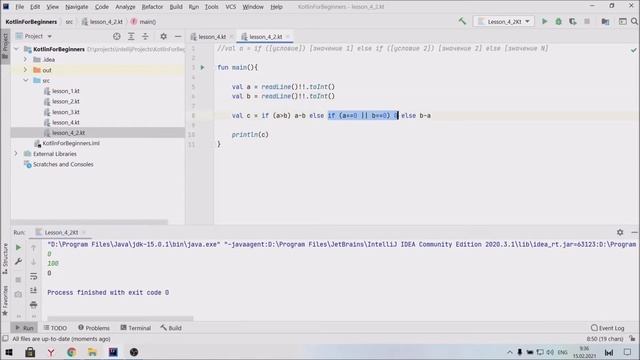Image resolution: width=640 pixels, height=360 pixels.
Task: Open the Run tool window button
Action: 24,328
